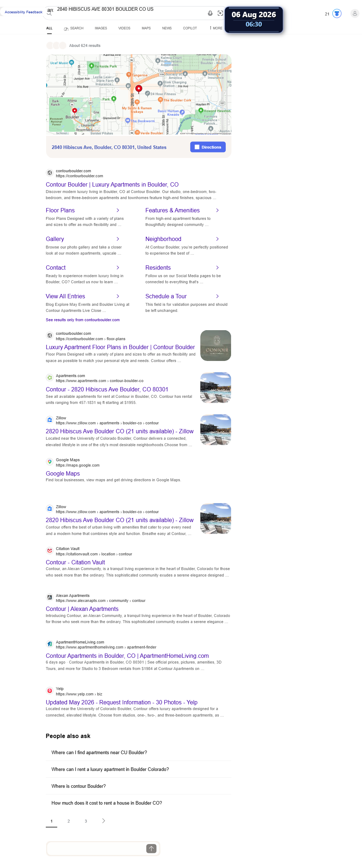Open 2840 Hibiscus Ave address link
The width and height of the screenshot is (362, 868).
[x=109, y=147]
